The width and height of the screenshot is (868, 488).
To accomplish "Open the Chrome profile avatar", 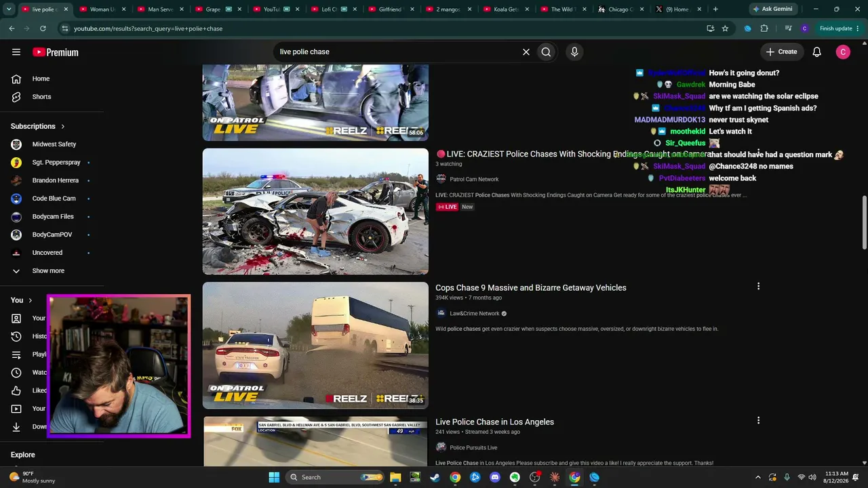I will pyautogui.click(x=804, y=28).
